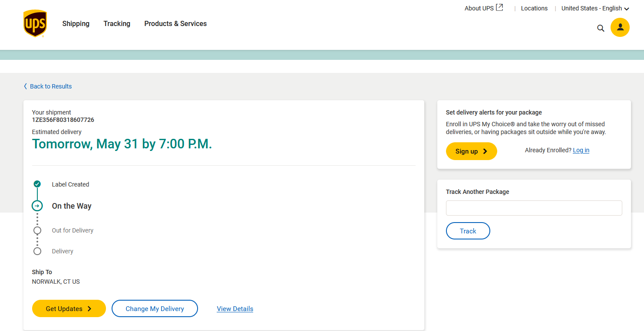The image size is (644, 331).
Task: Click the Out for Delivery circle marker
Action: pyautogui.click(x=37, y=230)
